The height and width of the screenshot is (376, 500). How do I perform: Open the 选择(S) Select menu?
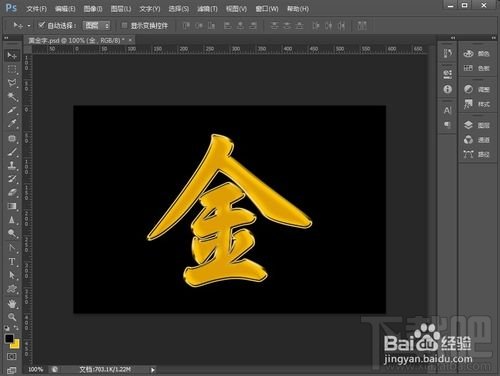coord(179,9)
